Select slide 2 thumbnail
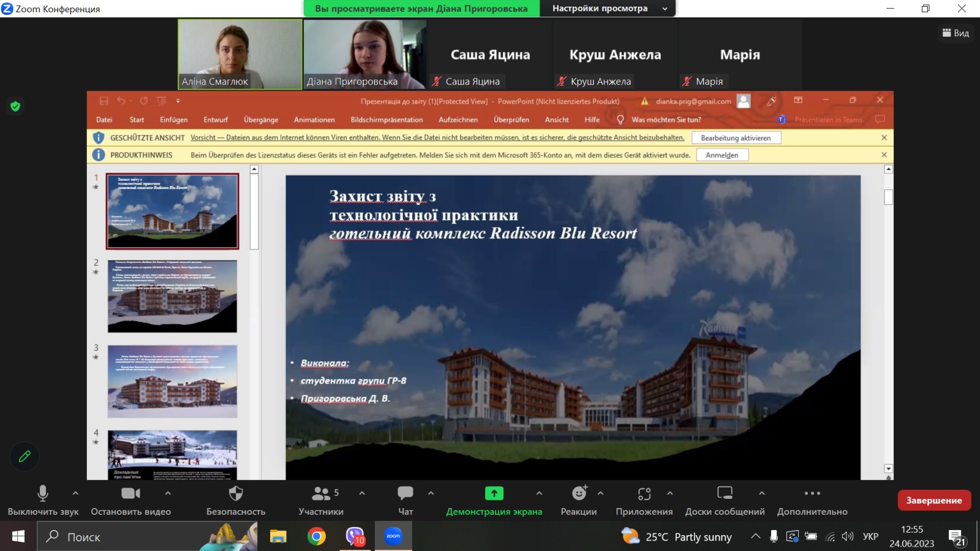The image size is (980, 551). pyautogui.click(x=173, y=297)
